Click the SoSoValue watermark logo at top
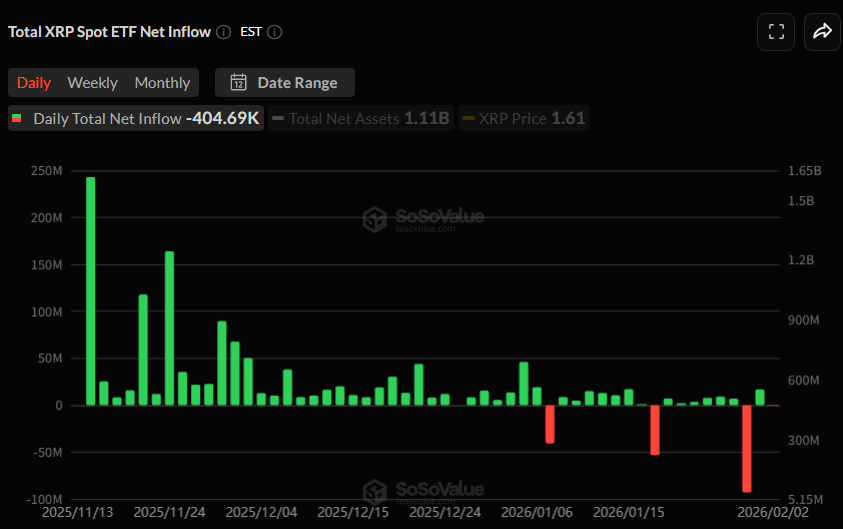This screenshot has width=843, height=529. click(x=375, y=219)
